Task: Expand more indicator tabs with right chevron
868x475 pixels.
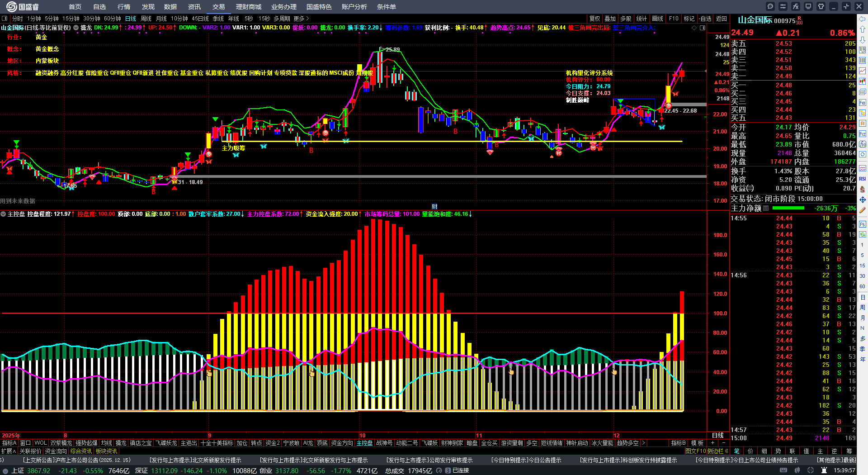Action: click(643, 443)
